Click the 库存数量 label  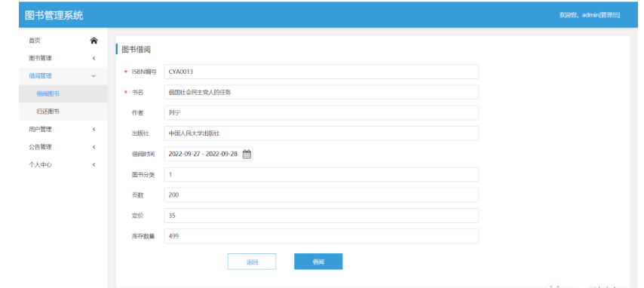click(143, 237)
